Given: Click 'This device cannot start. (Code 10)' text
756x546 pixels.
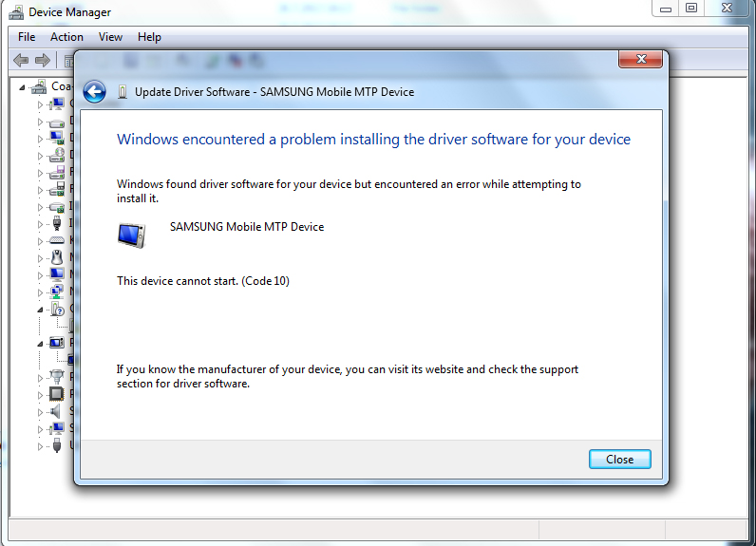Looking at the screenshot, I should (203, 281).
